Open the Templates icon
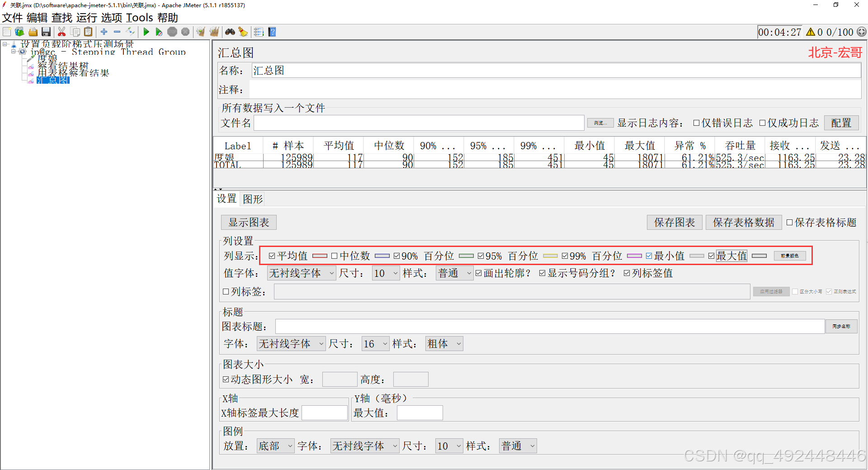Image resolution: width=868 pixels, height=470 pixels. pyautogui.click(x=19, y=32)
